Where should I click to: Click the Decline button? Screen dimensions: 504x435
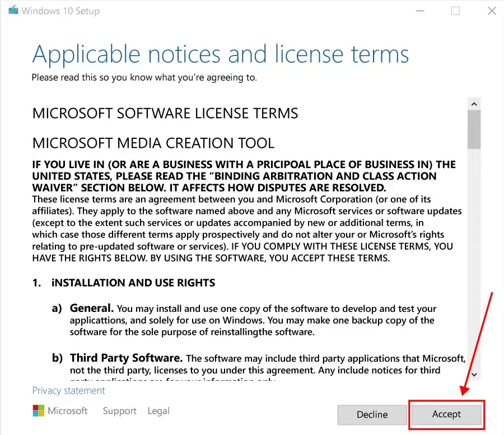(372, 414)
